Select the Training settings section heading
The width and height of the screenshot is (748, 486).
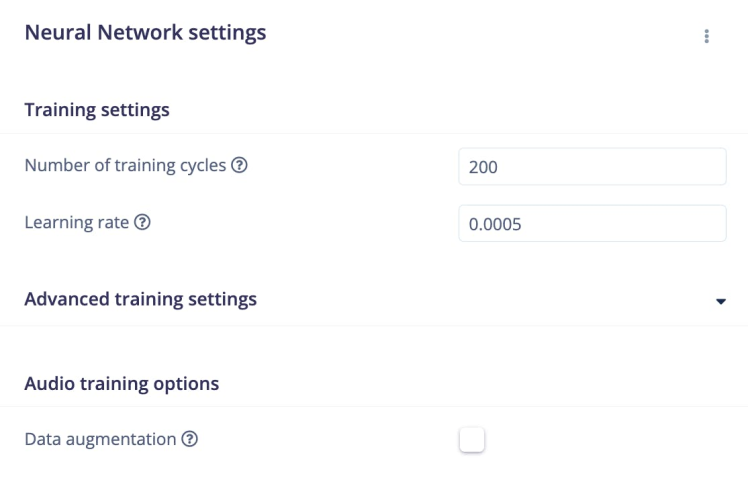point(97,110)
